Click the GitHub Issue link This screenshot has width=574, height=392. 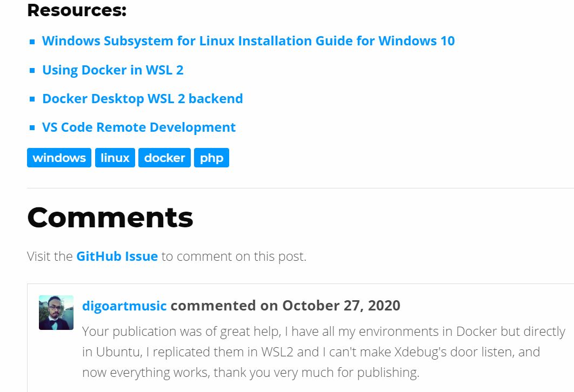(x=117, y=256)
